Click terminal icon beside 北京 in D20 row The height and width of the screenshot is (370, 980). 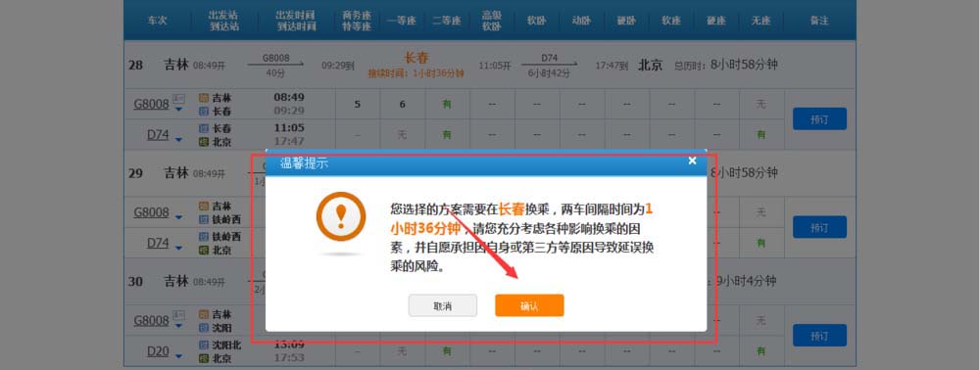point(204,358)
